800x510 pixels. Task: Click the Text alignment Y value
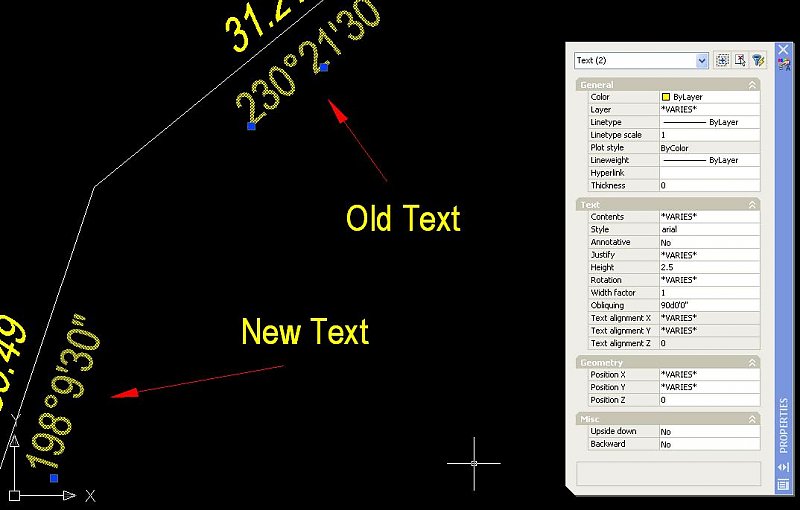point(709,330)
